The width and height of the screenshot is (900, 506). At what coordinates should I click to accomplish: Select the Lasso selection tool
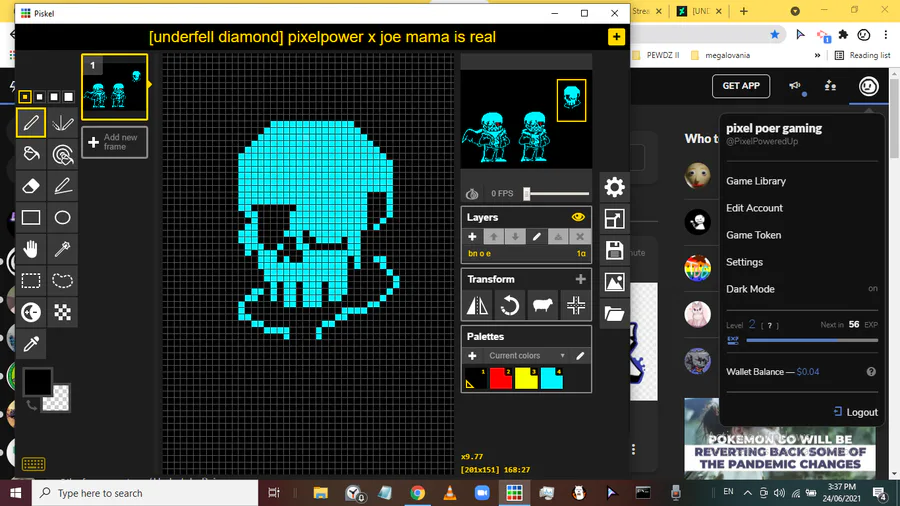click(63, 281)
